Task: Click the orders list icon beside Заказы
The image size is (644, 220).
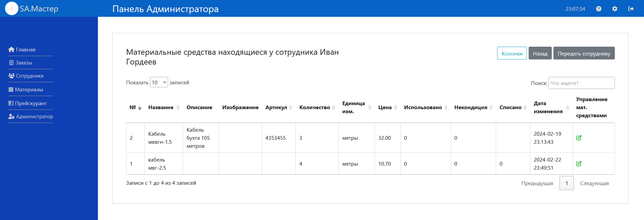Action: coord(11,62)
